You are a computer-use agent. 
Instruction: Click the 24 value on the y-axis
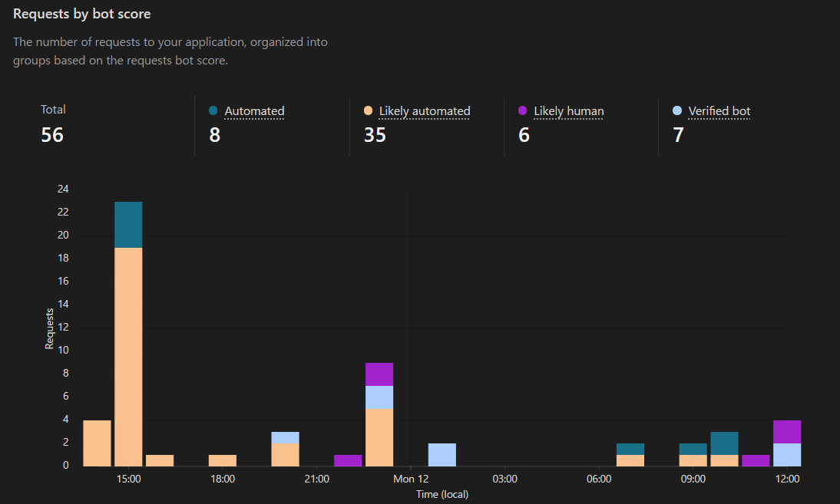coord(63,189)
